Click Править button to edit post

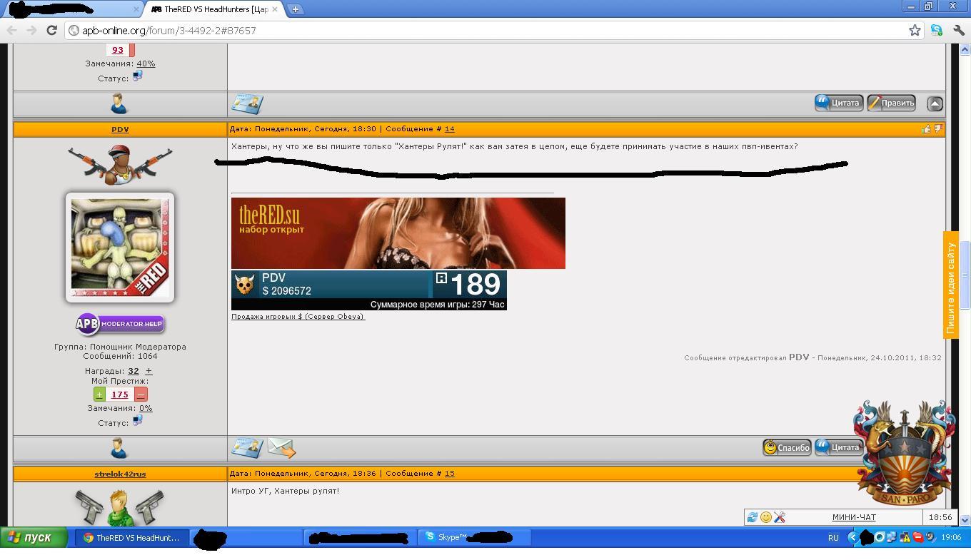point(891,103)
